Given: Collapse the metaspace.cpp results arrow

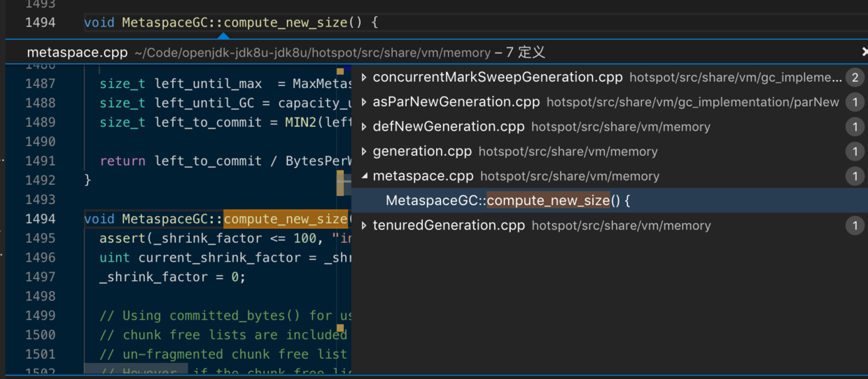Looking at the screenshot, I should coord(364,176).
